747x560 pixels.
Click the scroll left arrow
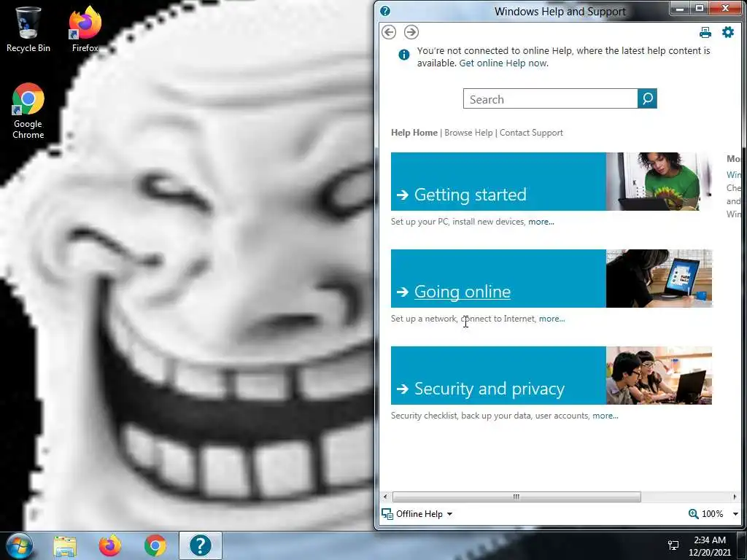(x=385, y=497)
